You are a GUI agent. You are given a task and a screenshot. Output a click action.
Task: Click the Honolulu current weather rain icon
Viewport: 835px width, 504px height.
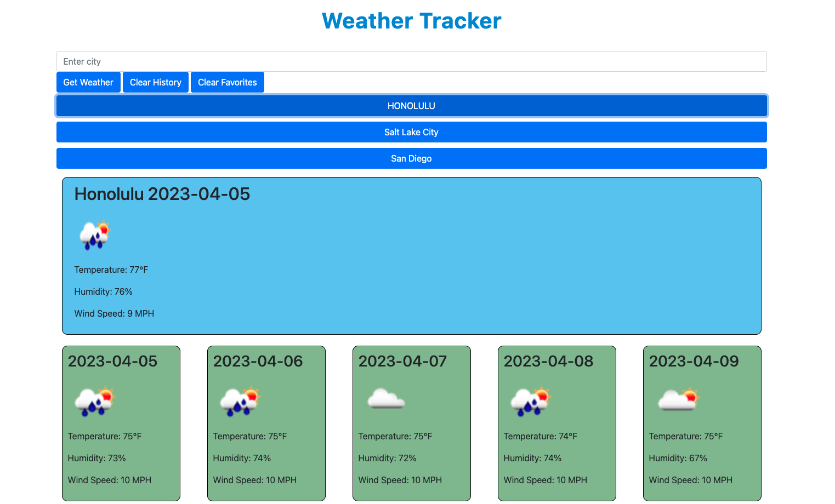(x=95, y=236)
